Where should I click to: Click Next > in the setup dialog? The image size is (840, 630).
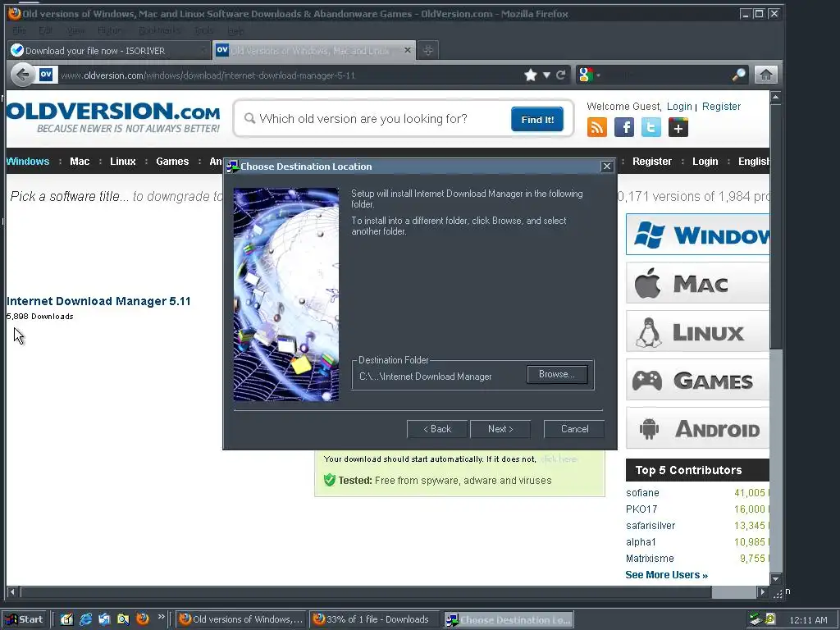[500, 429]
